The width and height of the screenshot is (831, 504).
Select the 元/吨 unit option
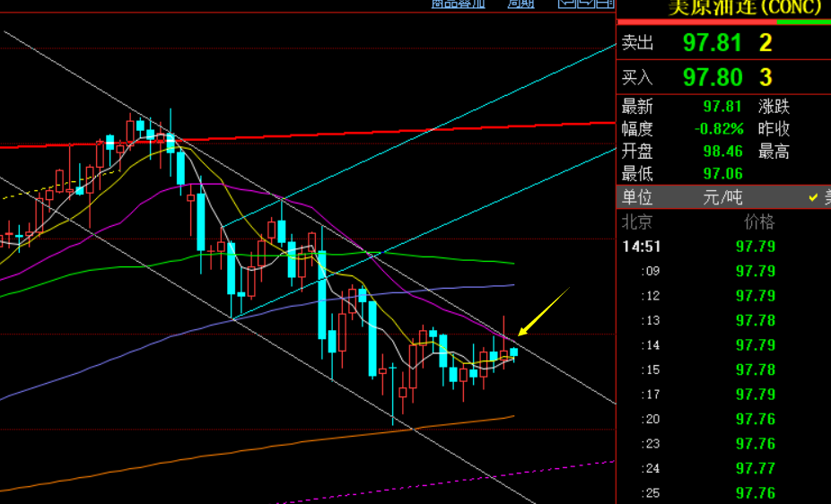pyautogui.click(x=722, y=197)
